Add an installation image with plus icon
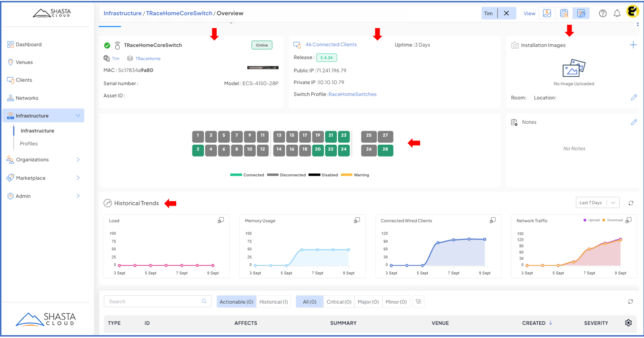This screenshot has width=644, height=338. click(x=633, y=45)
